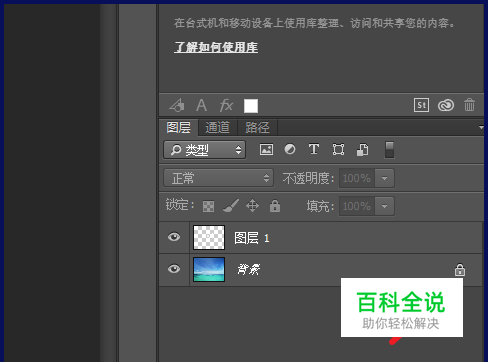
Task: Click the add character style 'A' icon
Action: pos(201,106)
